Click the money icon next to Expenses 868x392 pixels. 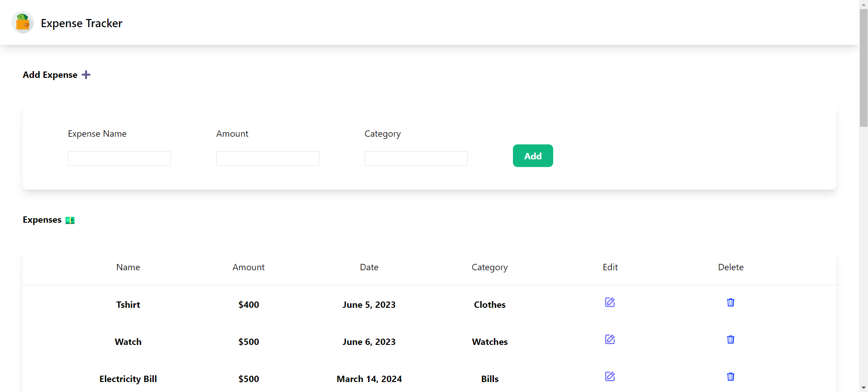coord(70,220)
